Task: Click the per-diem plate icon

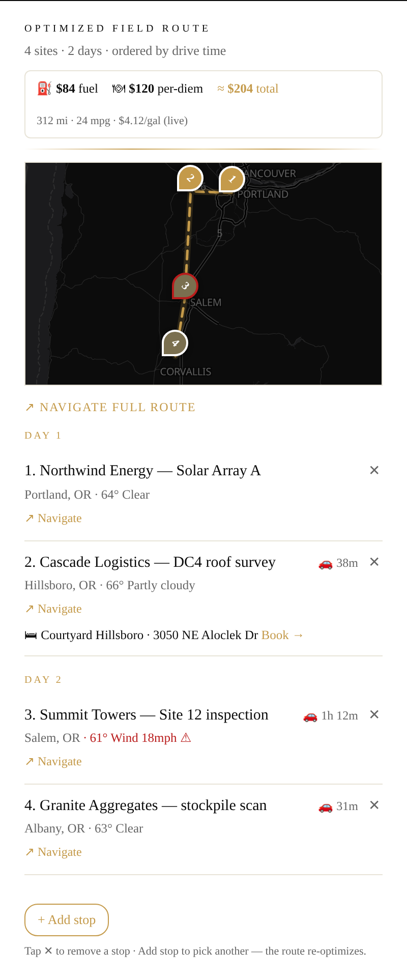Action: click(x=119, y=89)
